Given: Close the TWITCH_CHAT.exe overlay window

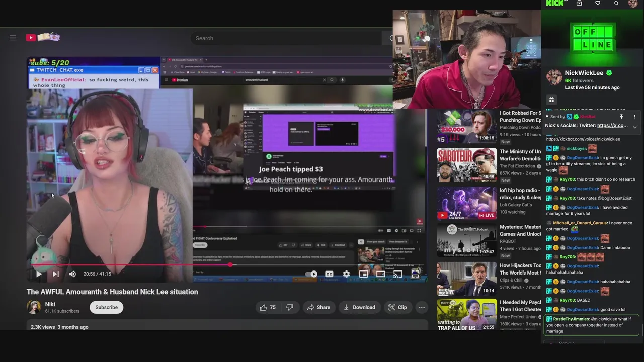Looking at the screenshot, I should tap(155, 70).
